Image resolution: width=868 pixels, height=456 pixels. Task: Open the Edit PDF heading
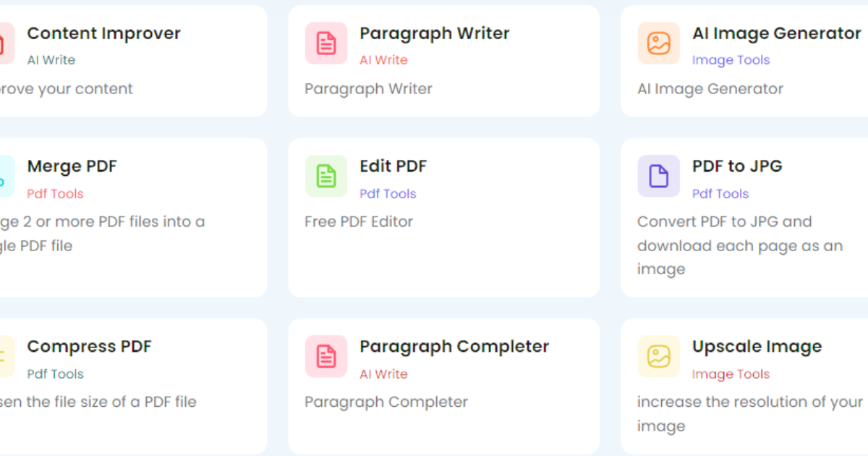[393, 166]
